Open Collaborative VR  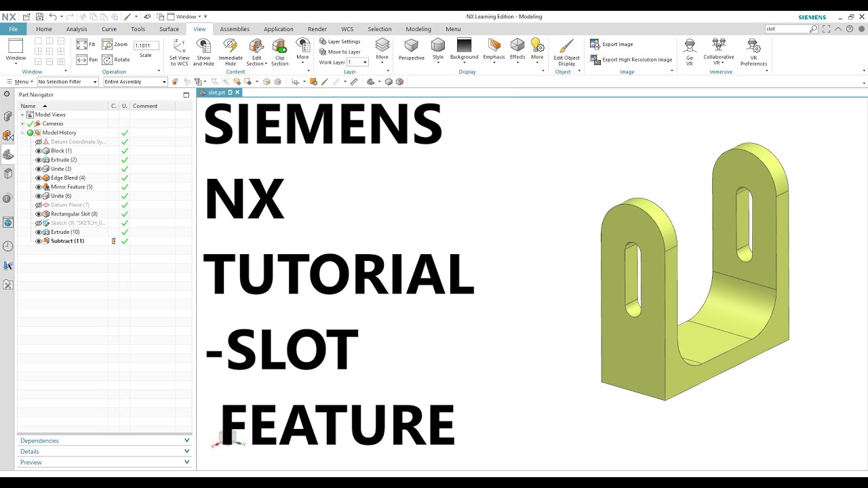[x=719, y=52]
